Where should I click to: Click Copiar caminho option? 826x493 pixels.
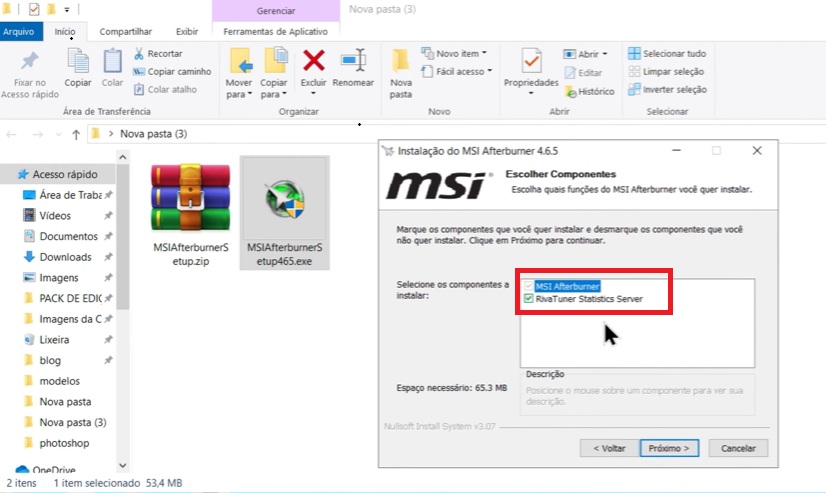pyautogui.click(x=172, y=71)
